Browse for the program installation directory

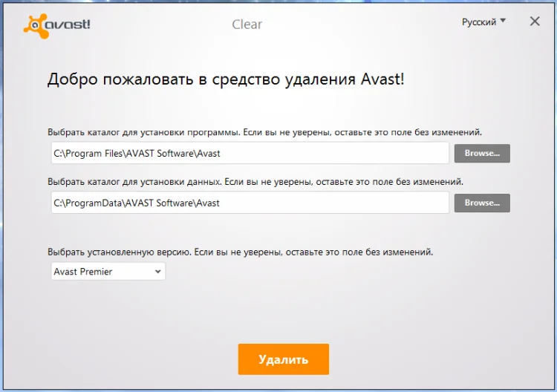482,154
